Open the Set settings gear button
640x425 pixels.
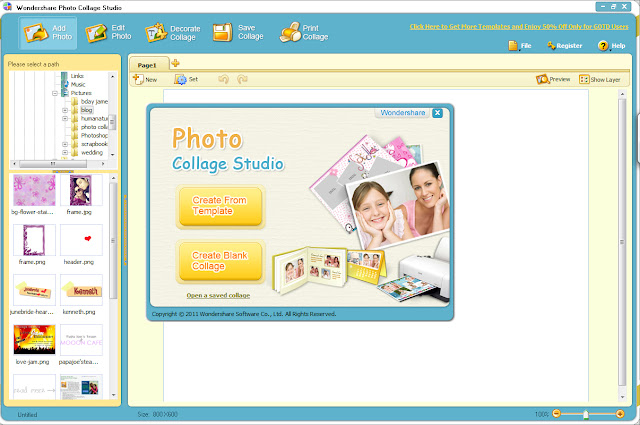pyautogui.click(x=186, y=79)
